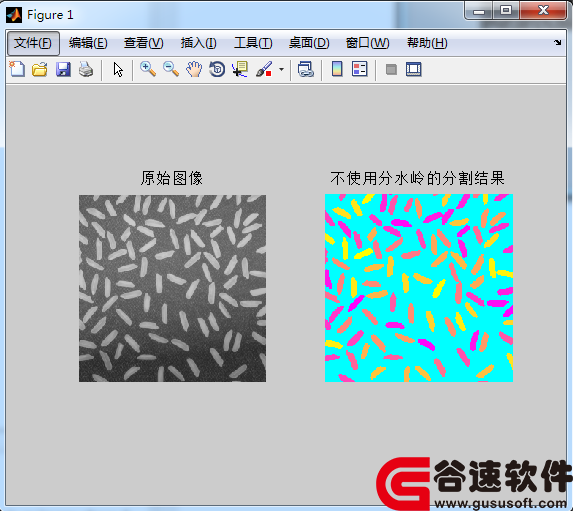Select the Brush data tool
Viewport: 573px width, 511px height.
click(264, 69)
